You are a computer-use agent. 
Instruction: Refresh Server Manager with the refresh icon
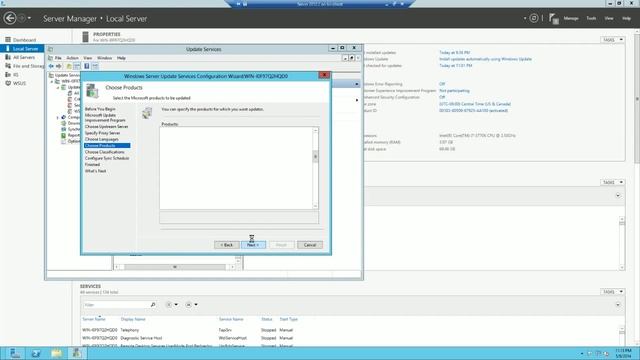534,18
